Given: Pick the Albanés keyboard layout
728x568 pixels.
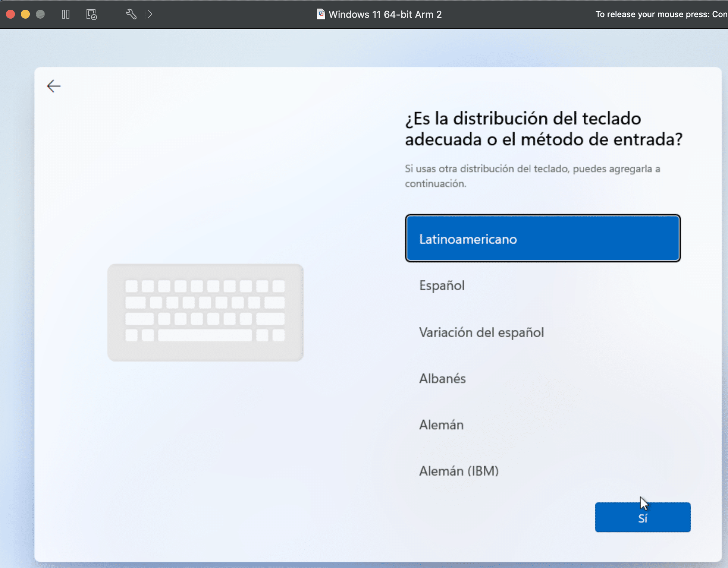Looking at the screenshot, I should pos(442,378).
